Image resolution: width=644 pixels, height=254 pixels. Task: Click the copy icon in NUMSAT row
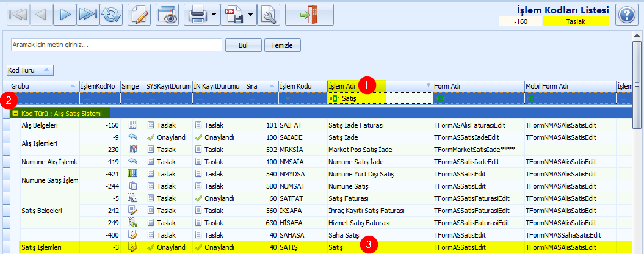132,186
